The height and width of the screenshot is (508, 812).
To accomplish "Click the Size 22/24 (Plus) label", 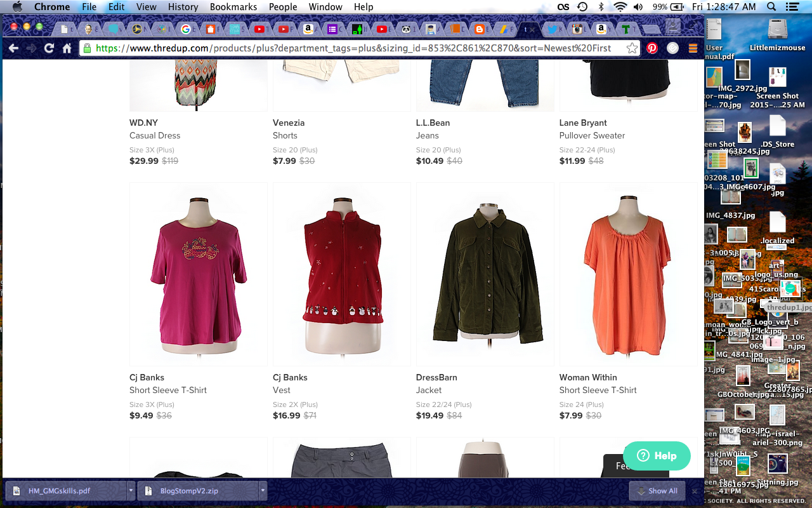I will (444, 404).
